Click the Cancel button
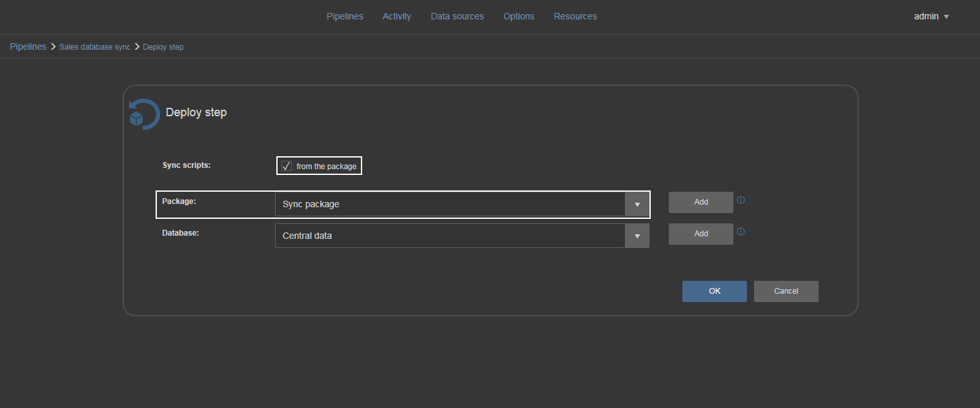The width and height of the screenshot is (980, 408). point(786,291)
